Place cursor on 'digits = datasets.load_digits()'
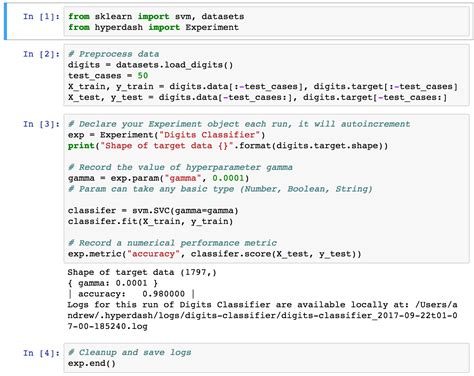The image size is (474, 376). coord(151,65)
